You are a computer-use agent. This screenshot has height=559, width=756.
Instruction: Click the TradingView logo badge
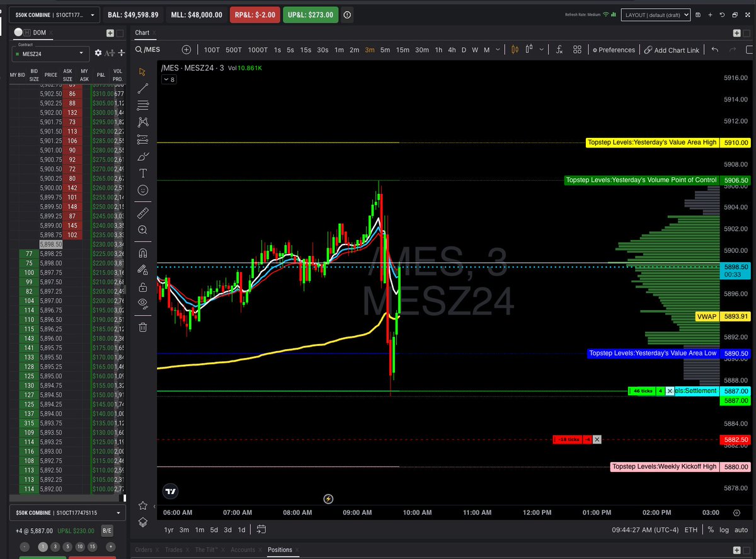171,491
